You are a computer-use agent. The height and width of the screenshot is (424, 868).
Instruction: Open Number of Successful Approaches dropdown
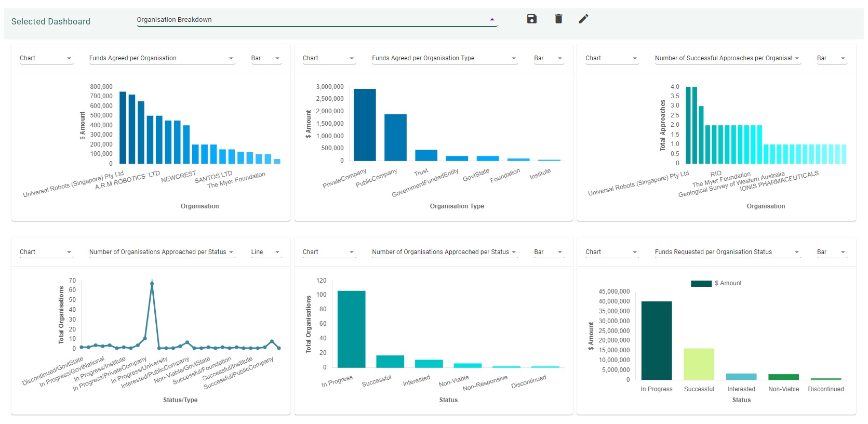point(727,58)
